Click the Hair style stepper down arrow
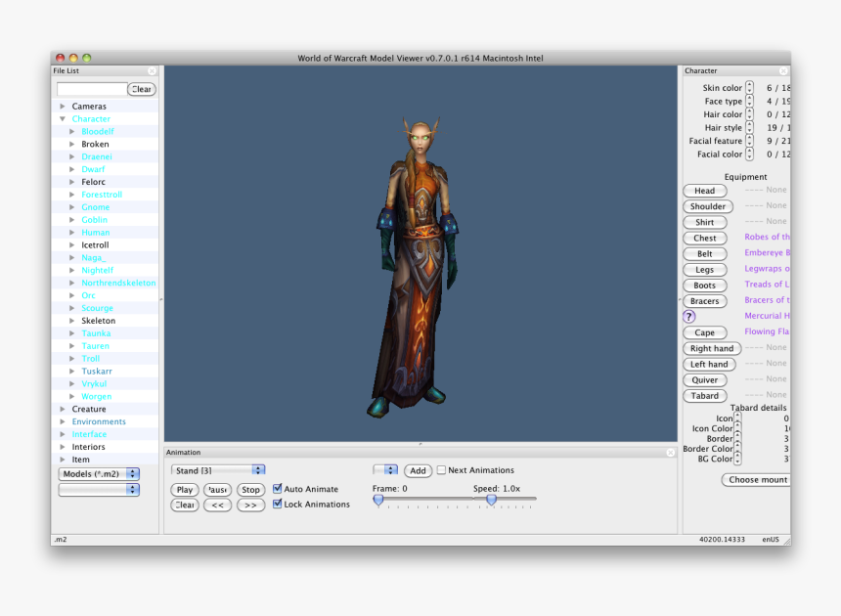Viewport: 841px width, 616px height. tap(749, 130)
